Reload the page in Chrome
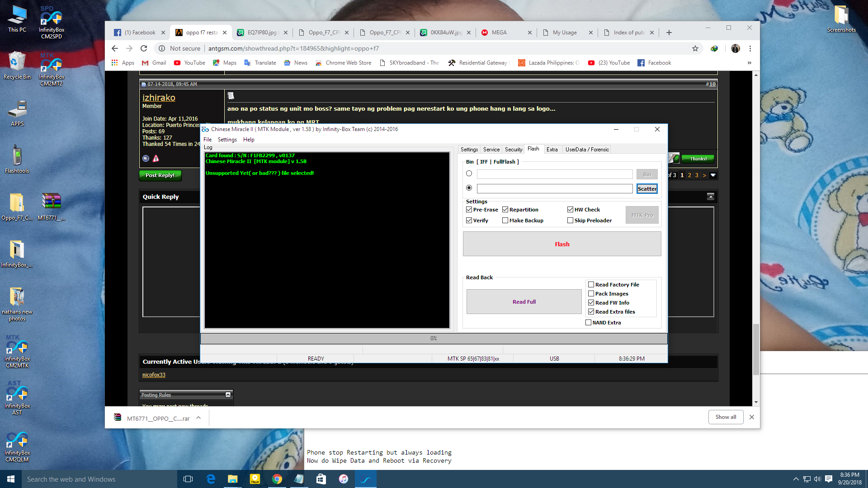This screenshot has height=488, width=868. (x=144, y=48)
